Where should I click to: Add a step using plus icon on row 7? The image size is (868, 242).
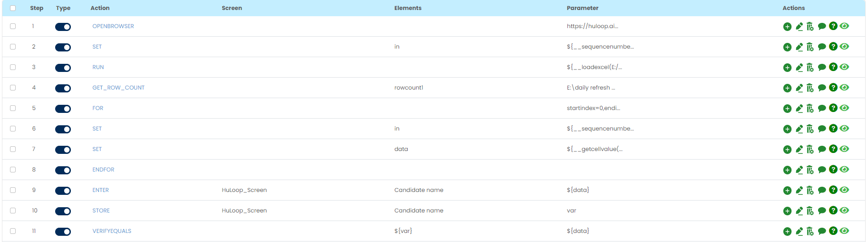tap(787, 150)
